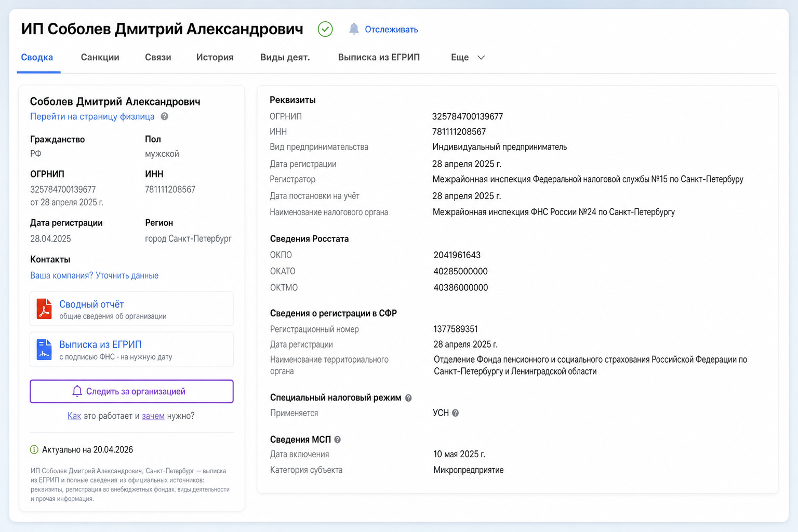This screenshot has width=798, height=532.
Task: Click the green info icon near Актуально на
Action: [34, 449]
